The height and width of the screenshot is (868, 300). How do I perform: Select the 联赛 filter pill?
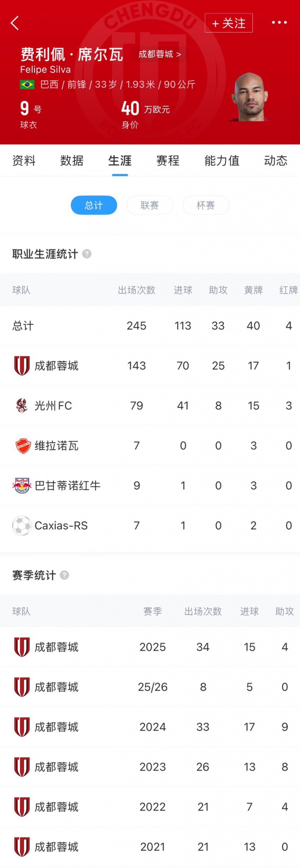tap(150, 205)
